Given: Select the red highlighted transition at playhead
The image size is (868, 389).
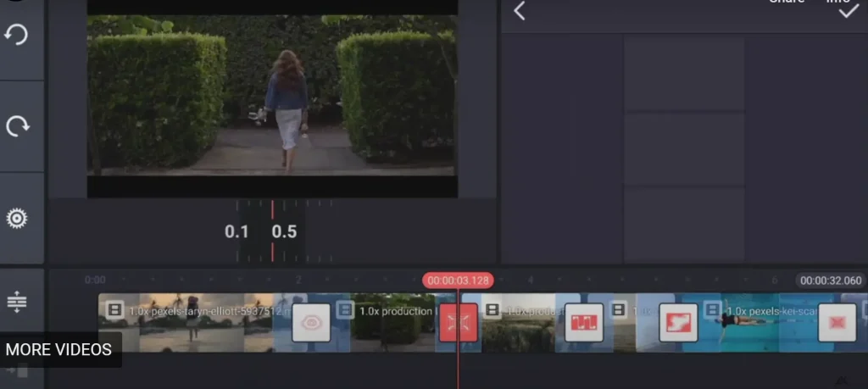Looking at the screenshot, I should pyautogui.click(x=458, y=323).
